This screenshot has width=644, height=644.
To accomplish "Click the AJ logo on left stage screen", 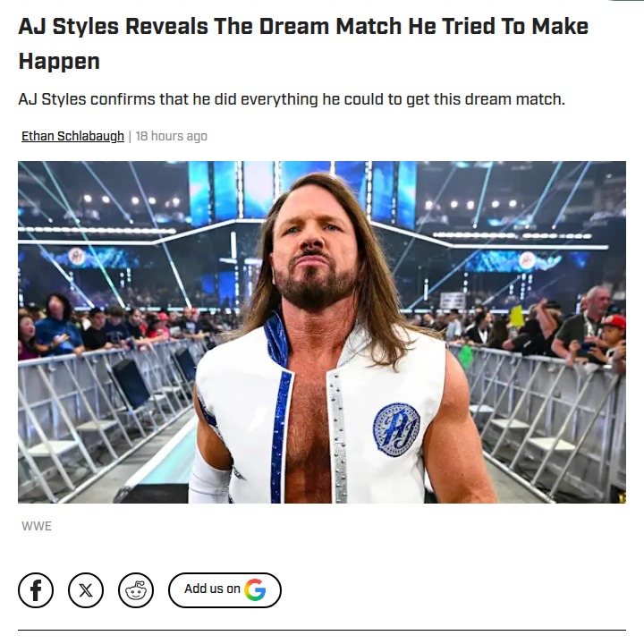I will [76, 257].
